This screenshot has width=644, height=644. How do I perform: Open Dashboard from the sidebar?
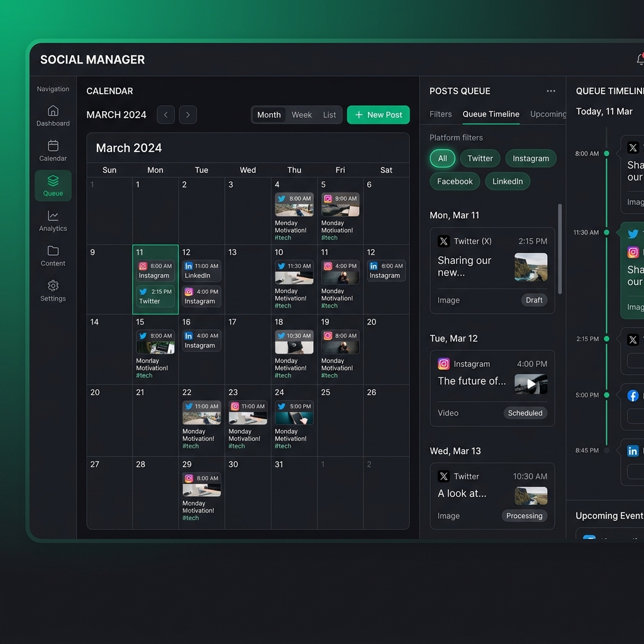point(53,116)
